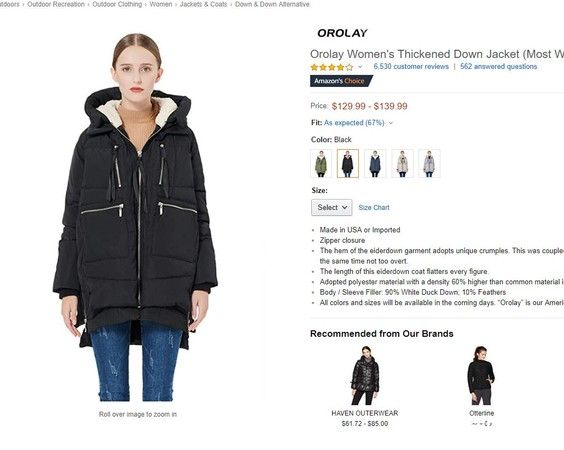Open the Size Select dropdown
The width and height of the screenshot is (564, 450).
click(x=332, y=208)
